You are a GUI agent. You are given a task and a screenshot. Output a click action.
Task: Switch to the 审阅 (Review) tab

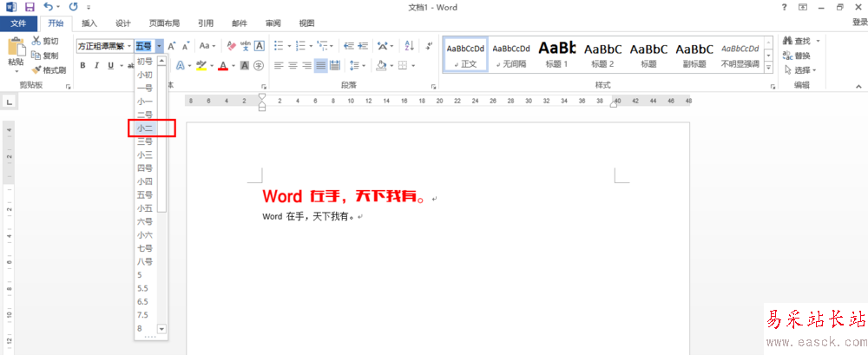tap(273, 23)
